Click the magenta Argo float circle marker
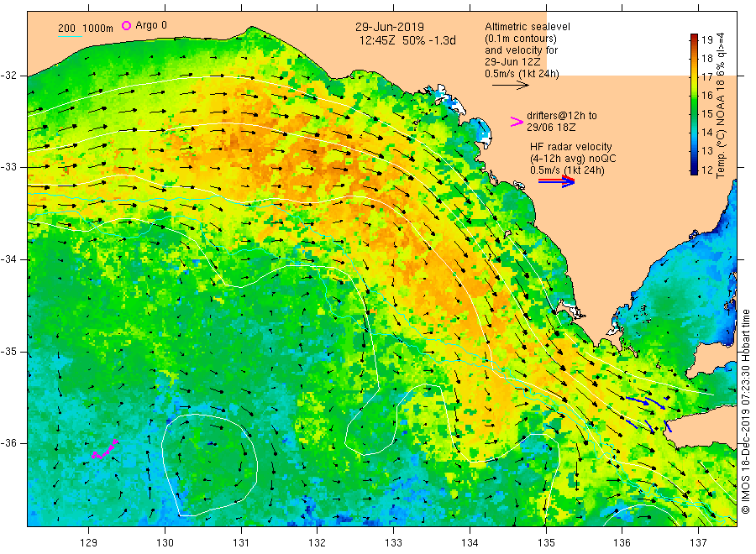Image resolution: width=756 pixels, height=554 pixels. tap(126, 25)
